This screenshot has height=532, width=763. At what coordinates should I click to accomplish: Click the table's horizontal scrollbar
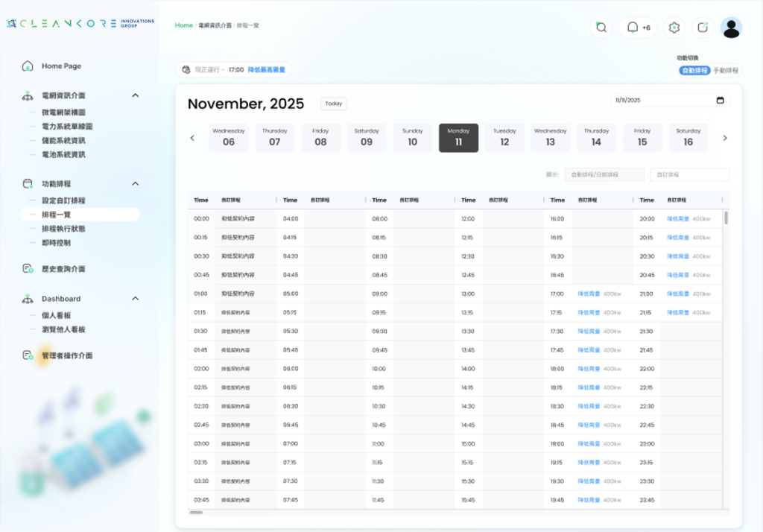[x=196, y=513]
